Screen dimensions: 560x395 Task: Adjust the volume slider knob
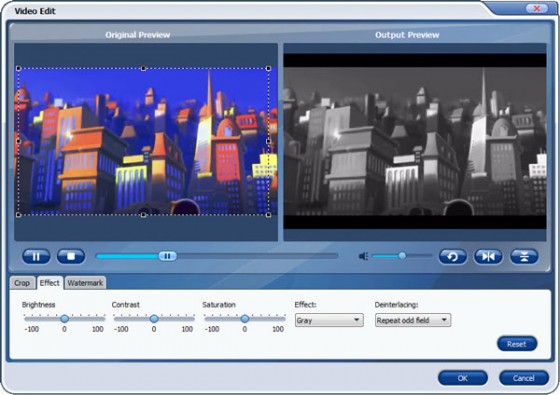(x=402, y=256)
